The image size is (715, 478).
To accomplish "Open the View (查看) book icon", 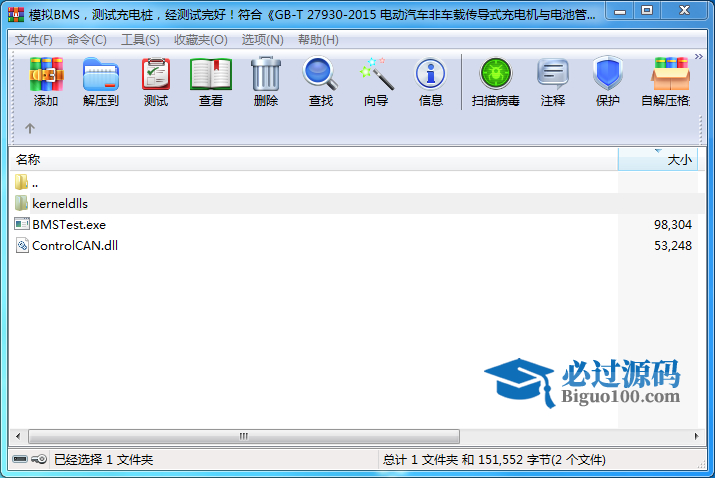I will [211, 81].
